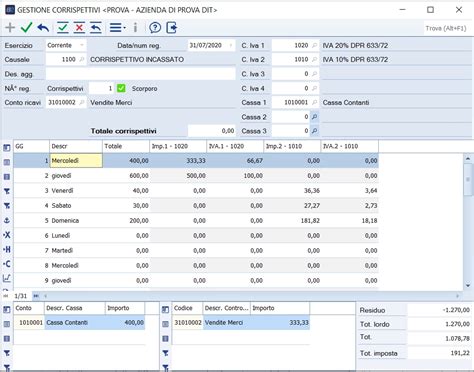Click the 181,82 value in the Domenica row
This screenshot has width=474, height=372.
310,221
